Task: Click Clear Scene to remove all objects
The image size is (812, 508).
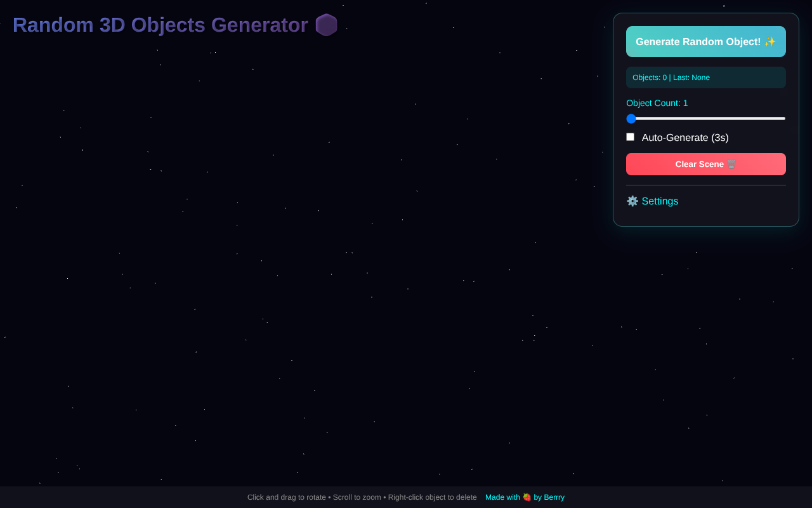Action: pos(706,164)
